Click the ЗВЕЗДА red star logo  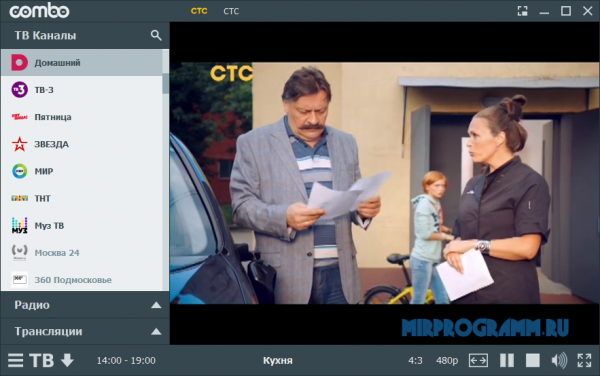(20, 144)
